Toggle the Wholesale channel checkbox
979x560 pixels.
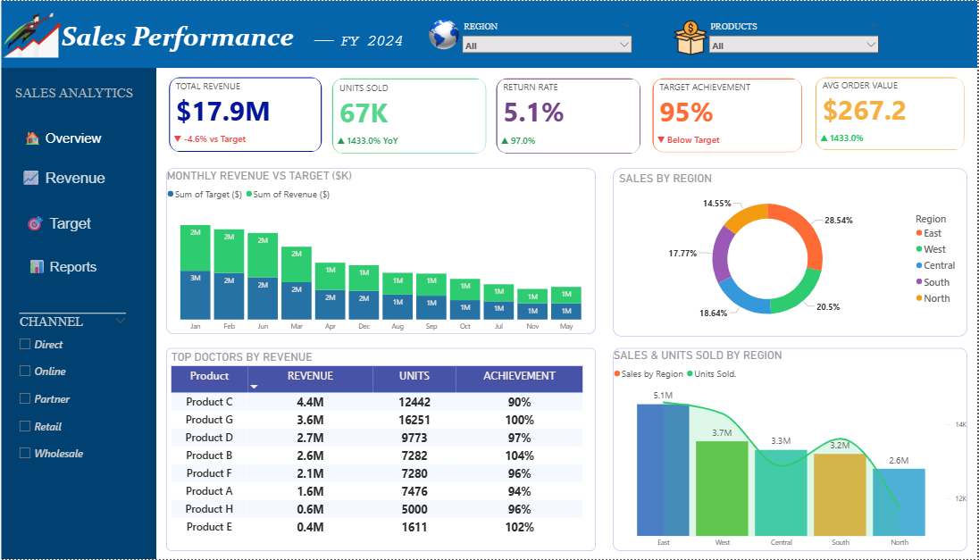(x=25, y=453)
